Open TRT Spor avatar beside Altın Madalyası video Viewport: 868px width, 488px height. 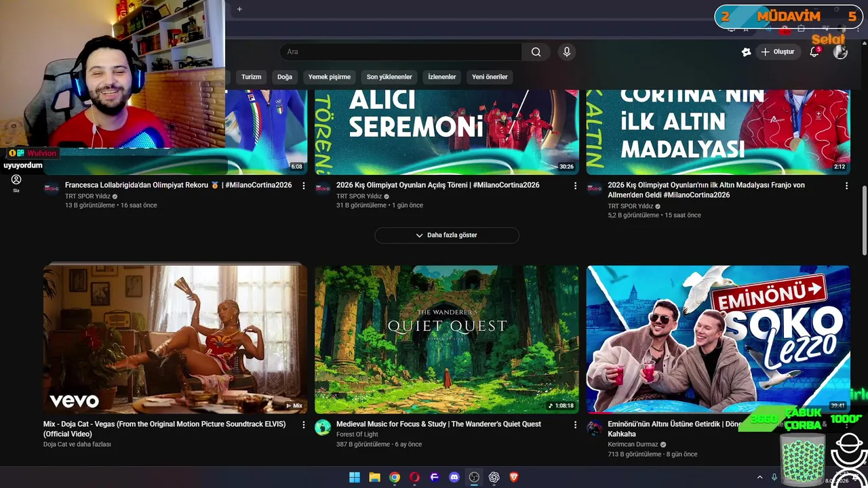pyautogui.click(x=594, y=188)
